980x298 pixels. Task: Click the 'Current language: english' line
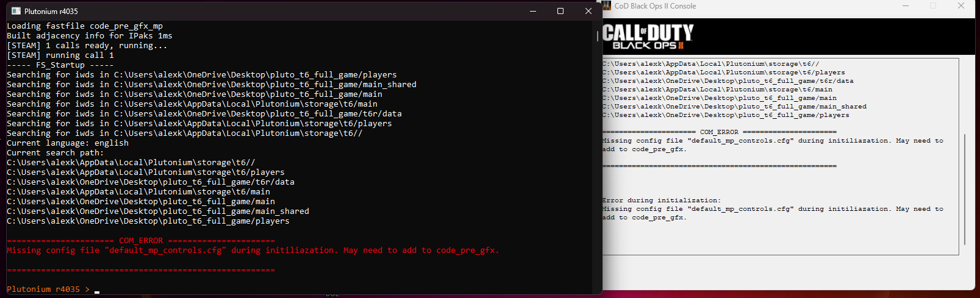click(x=68, y=143)
